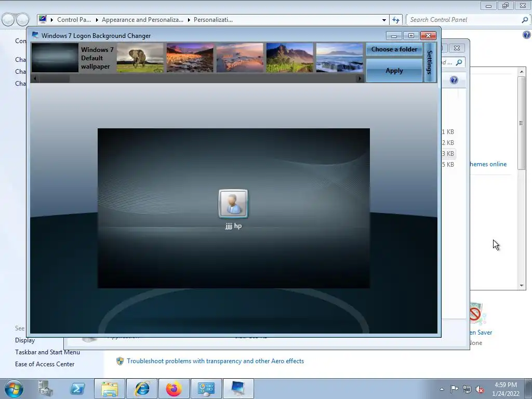Click the muted volume tray icon
532x399 pixels.
pos(480,389)
